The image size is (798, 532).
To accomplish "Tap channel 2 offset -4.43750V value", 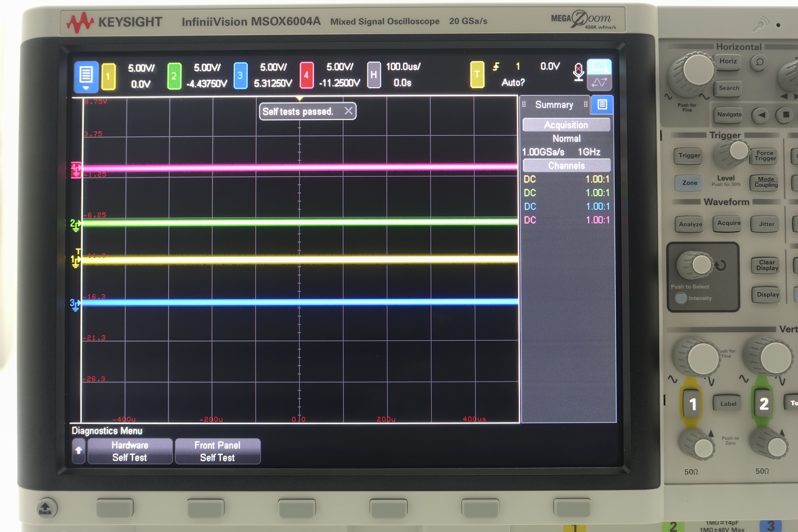I will click(207, 83).
